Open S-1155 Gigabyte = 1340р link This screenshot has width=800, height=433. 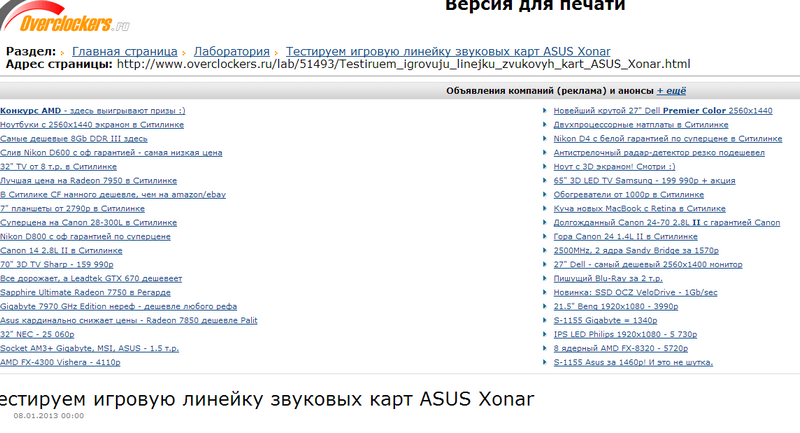tap(605, 320)
